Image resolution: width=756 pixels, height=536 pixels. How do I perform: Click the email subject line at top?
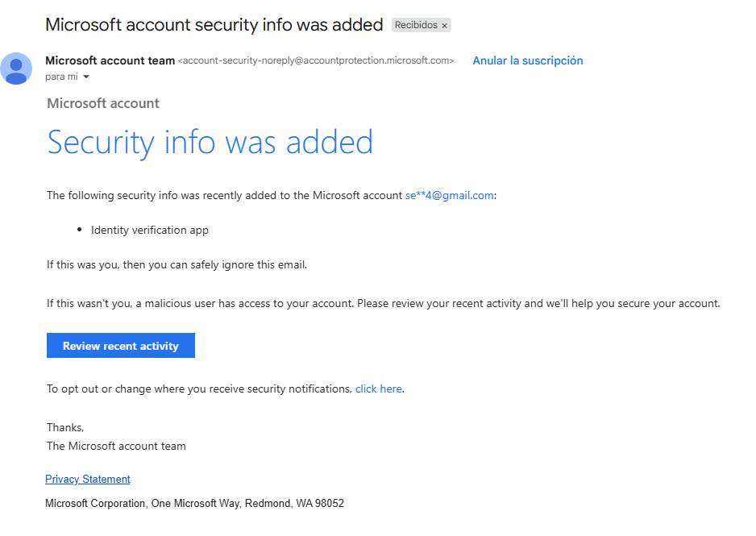click(x=214, y=24)
